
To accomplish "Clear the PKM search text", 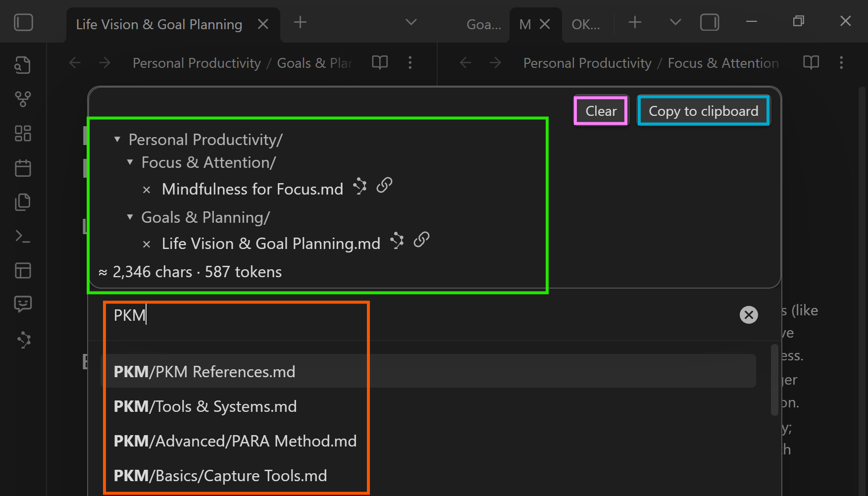I will pyautogui.click(x=748, y=315).
